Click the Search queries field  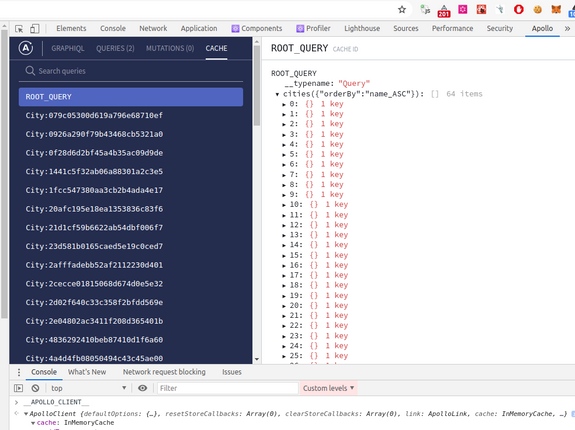pyautogui.click(x=131, y=71)
